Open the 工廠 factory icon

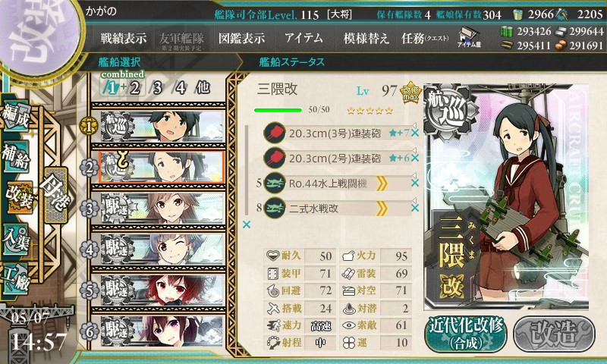tap(16, 279)
